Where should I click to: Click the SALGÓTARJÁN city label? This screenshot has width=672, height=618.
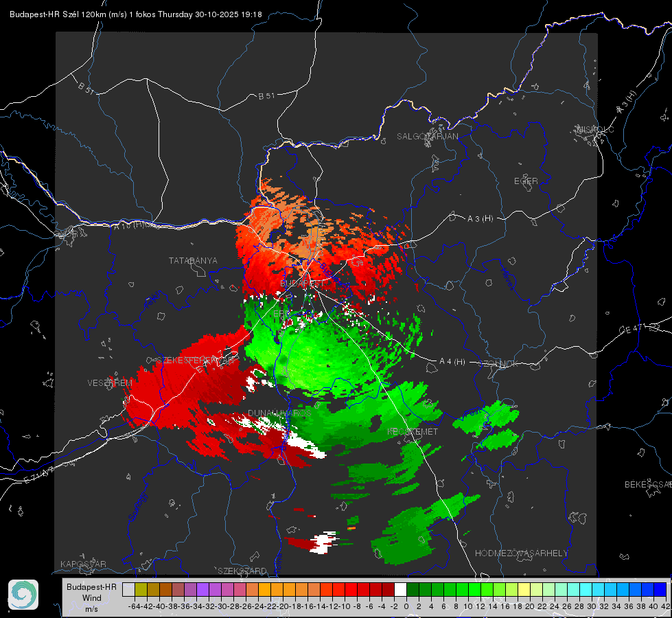tap(427, 137)
